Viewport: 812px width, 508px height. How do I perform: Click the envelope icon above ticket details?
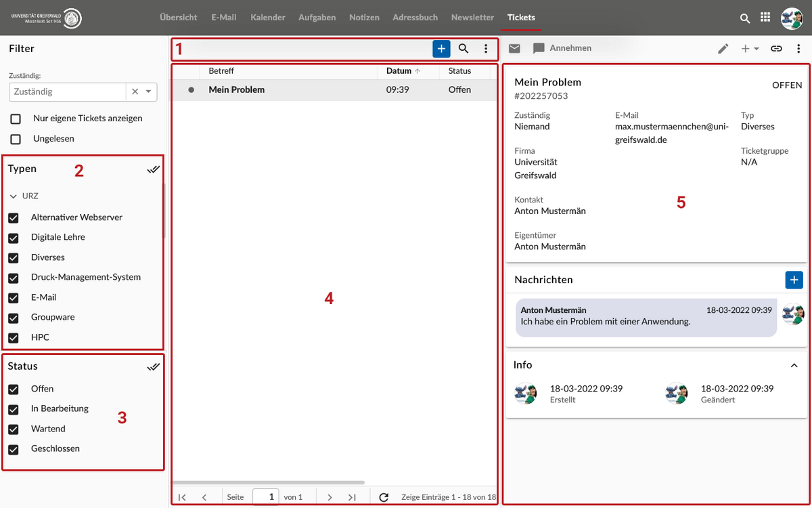tap(515, 48)
